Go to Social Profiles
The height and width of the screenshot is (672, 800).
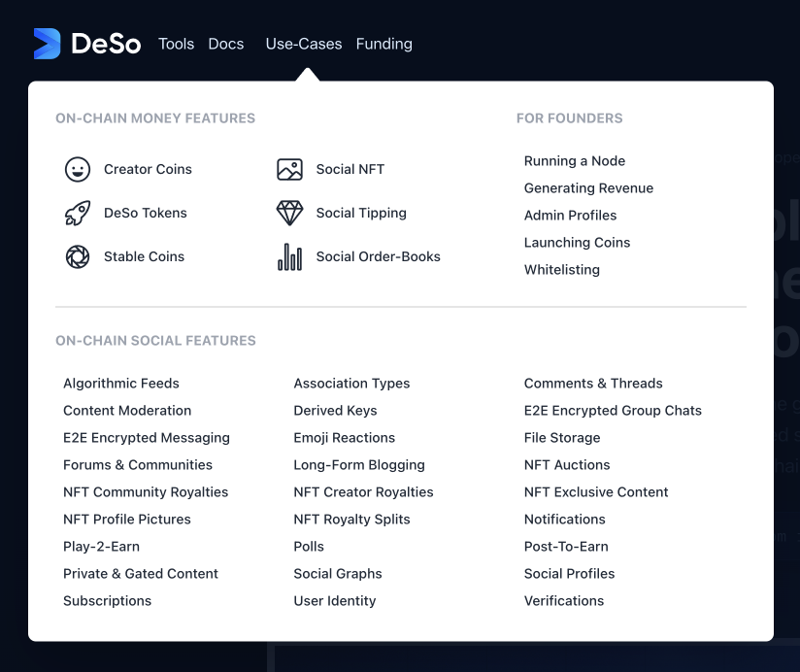tap(569, 574)
